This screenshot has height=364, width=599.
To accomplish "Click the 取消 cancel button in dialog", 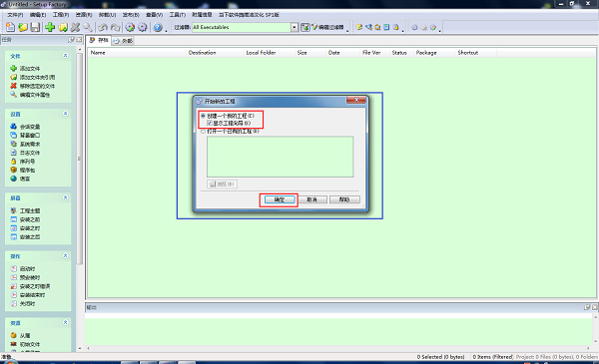I will click(x=312, y=199).
